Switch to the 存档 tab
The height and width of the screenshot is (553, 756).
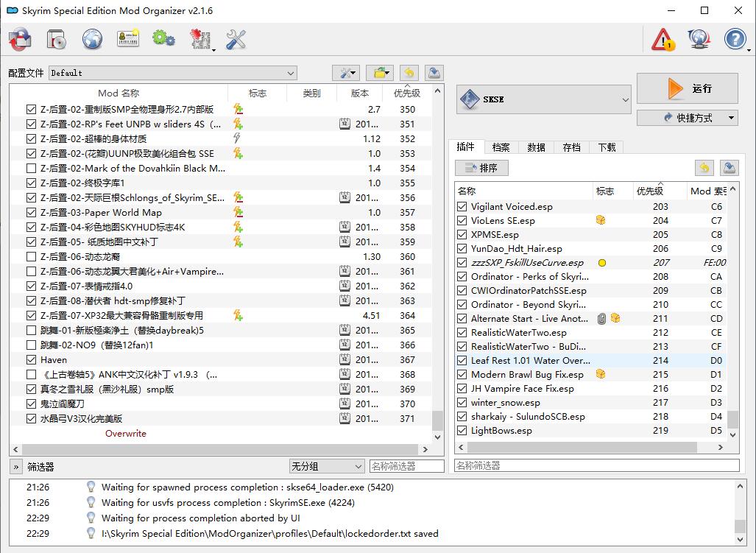(x=571, y=147)
